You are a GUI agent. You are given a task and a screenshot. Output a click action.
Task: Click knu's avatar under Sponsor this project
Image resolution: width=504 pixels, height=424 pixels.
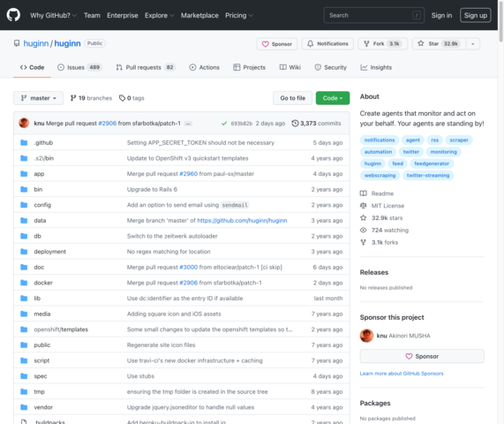click(366, 336)
